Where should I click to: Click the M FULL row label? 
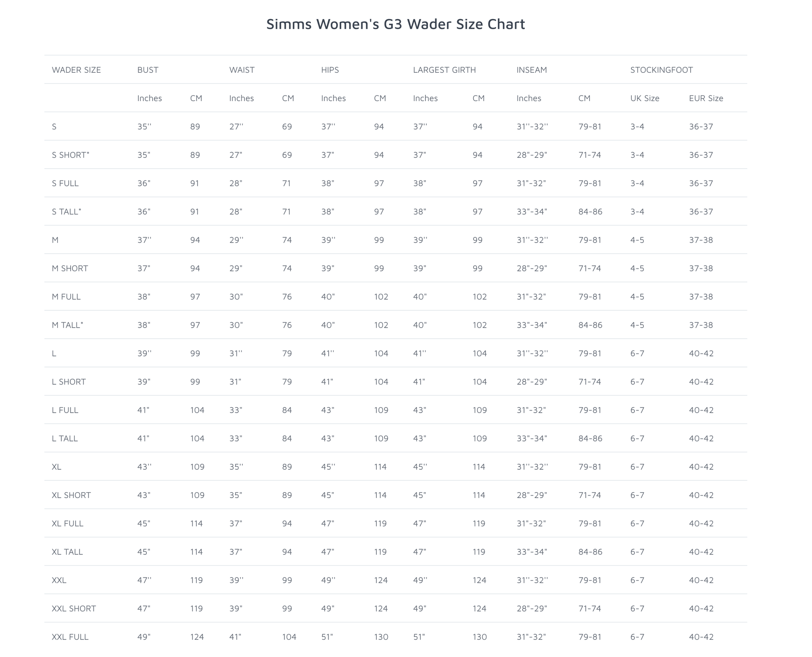click(x=66, y=296)
